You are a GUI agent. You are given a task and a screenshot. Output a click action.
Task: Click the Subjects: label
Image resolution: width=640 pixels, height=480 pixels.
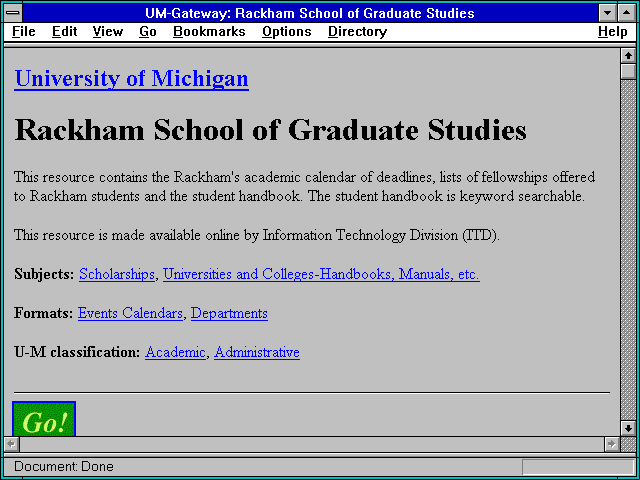click(x=44, y=274)
